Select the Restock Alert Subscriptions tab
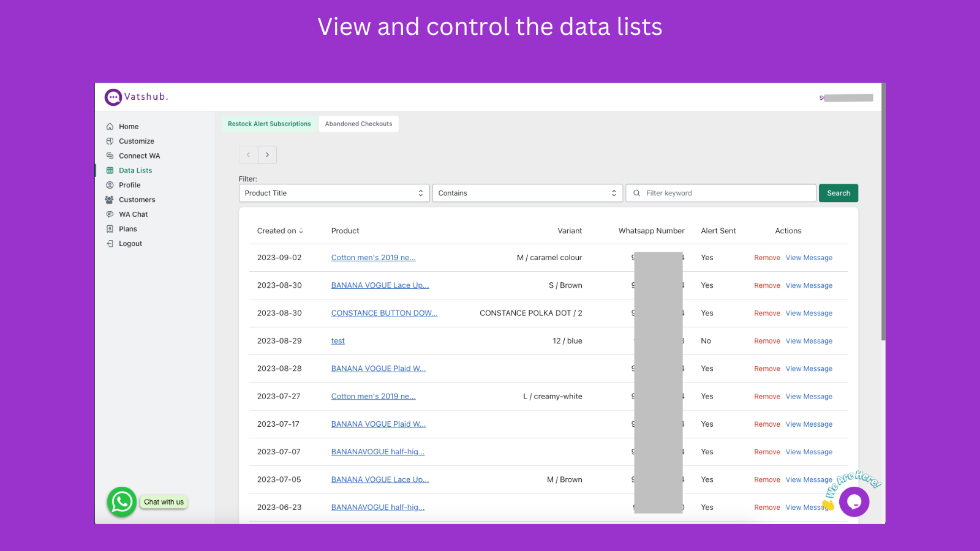Viewport: 980px width, 551px height. (269, 124)
